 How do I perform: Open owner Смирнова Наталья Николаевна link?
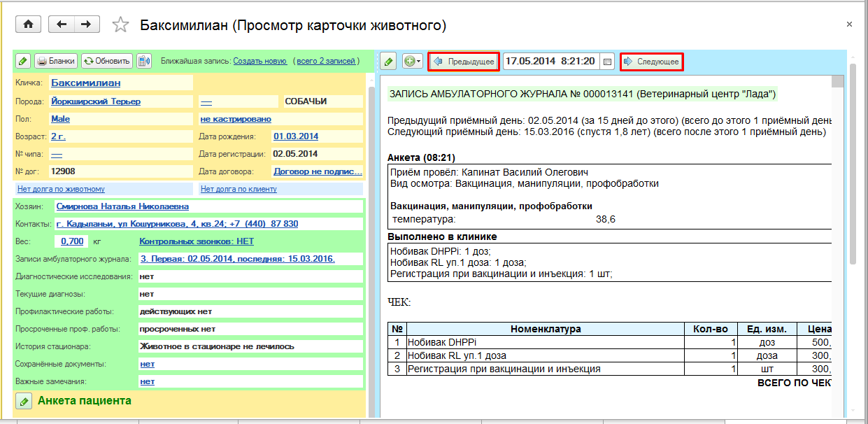[122, 206]
